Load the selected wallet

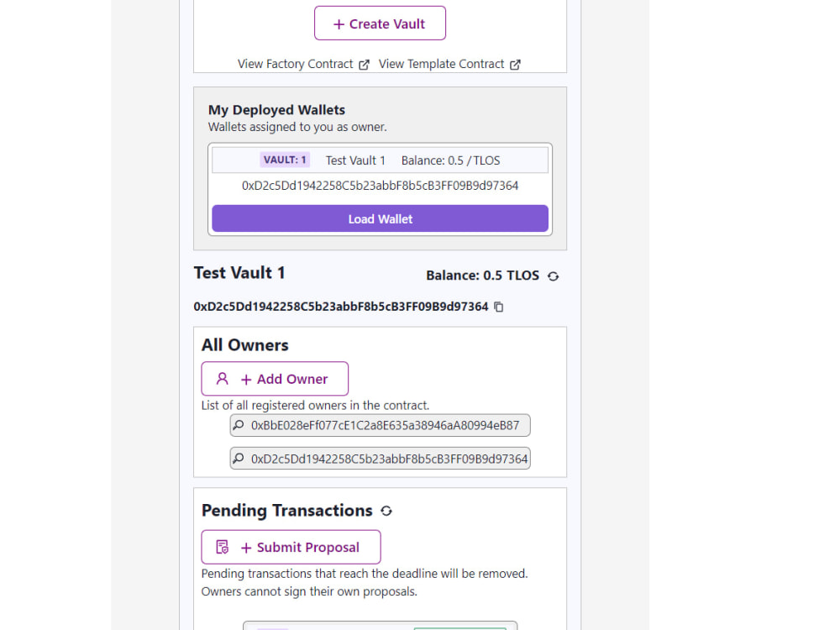pos(380,218)
